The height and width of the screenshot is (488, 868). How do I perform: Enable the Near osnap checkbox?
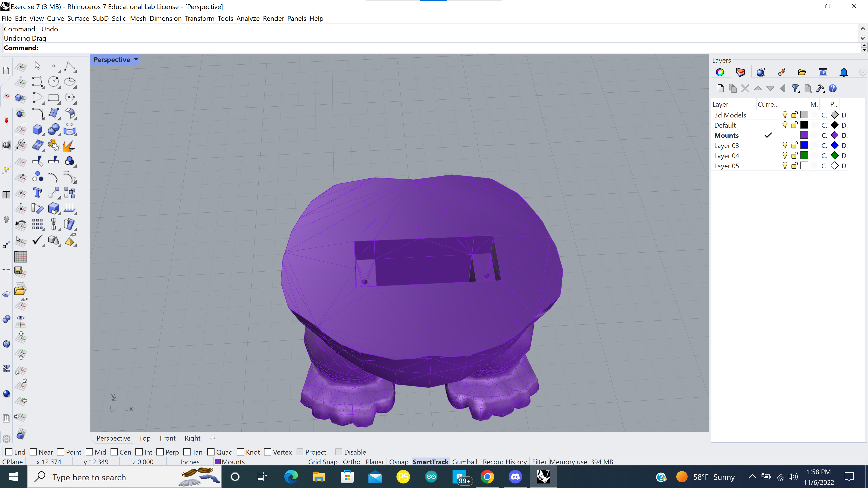33,452
